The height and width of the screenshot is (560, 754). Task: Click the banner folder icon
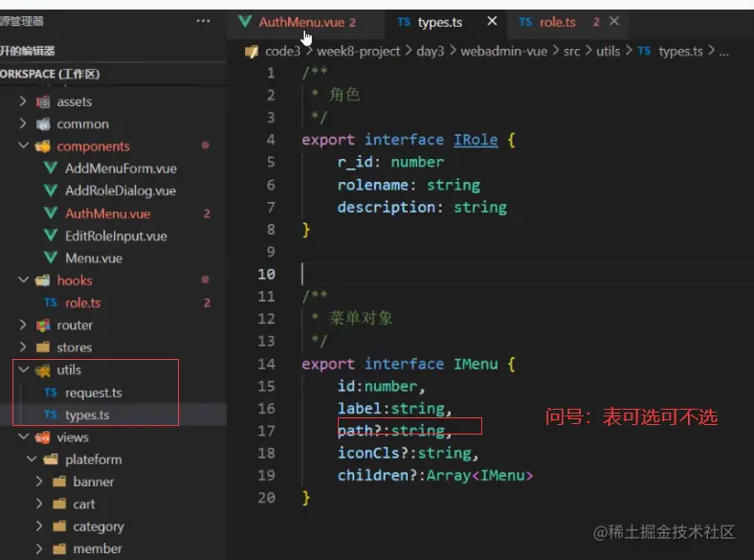point(59,482)
